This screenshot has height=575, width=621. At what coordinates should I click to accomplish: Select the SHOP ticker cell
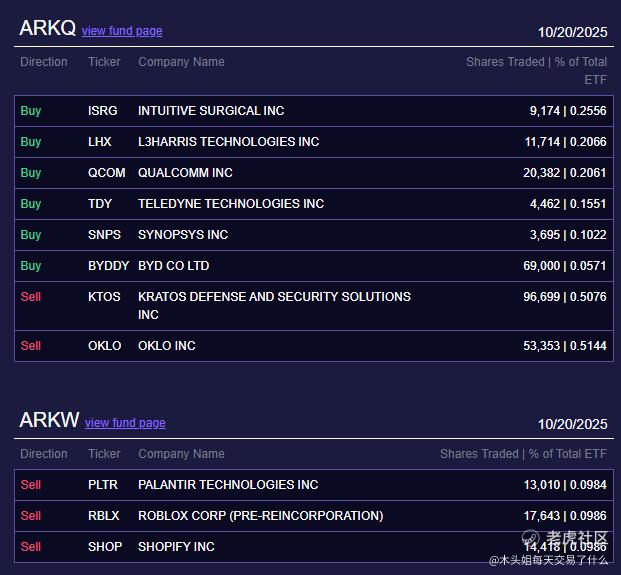tap(105, 546)
